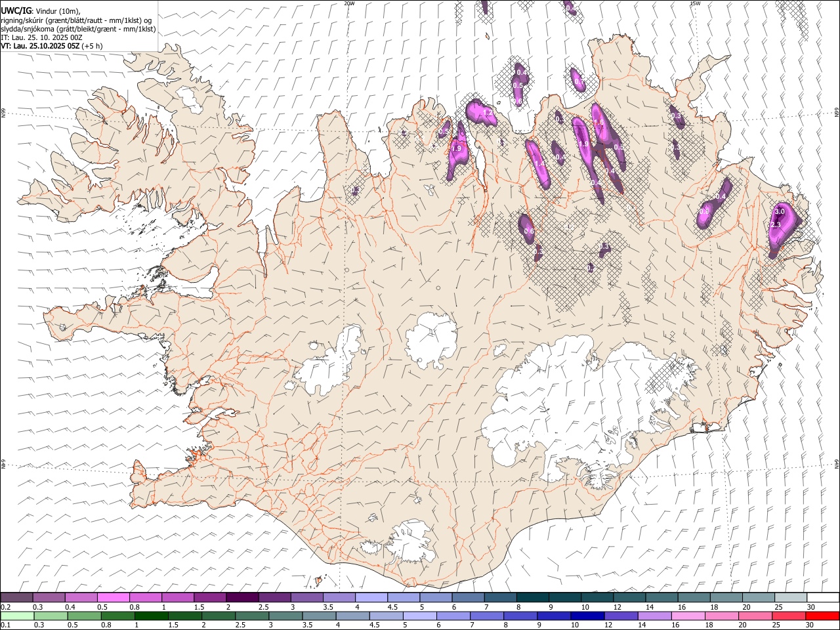Image resolution: width=840 pixels, height=630 pixels.
Task: Pick the dusty purple swatch labeled 0.2
Action: (x=17, y=597)
